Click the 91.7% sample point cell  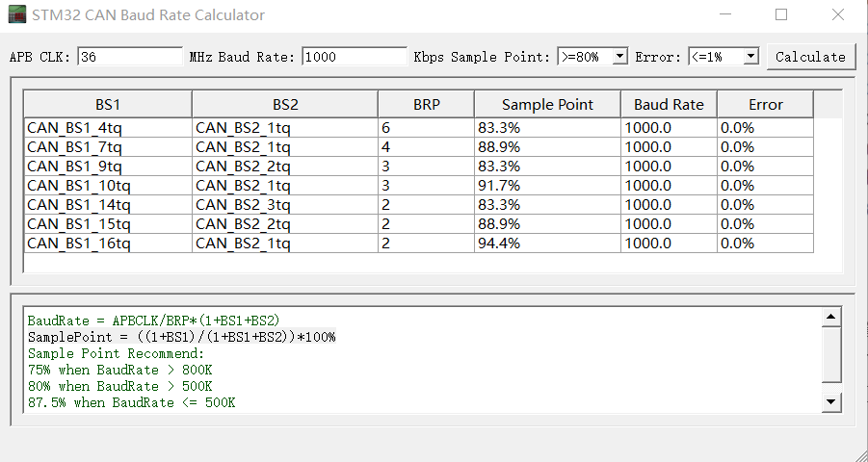point(547,186)
